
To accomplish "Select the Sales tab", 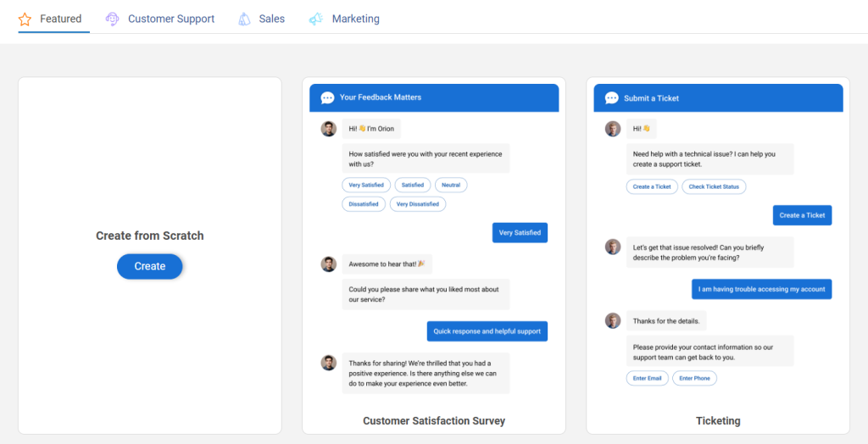I will pyautogui.click(x=271, y=19).
